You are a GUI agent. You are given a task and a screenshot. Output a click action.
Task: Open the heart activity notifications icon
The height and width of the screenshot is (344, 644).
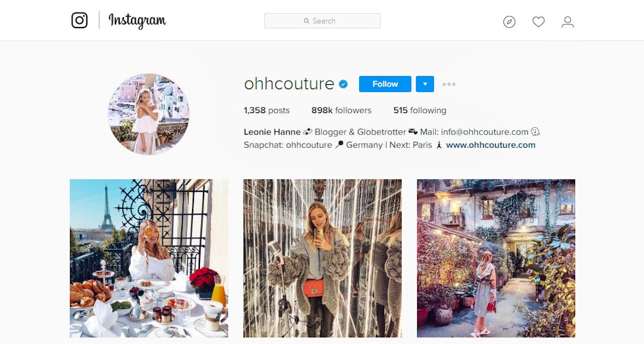point(539,22)
